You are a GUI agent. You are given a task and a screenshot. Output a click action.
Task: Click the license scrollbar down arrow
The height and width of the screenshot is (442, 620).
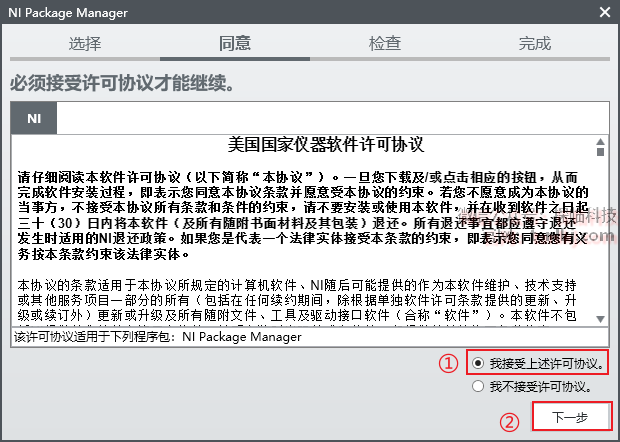600,319
